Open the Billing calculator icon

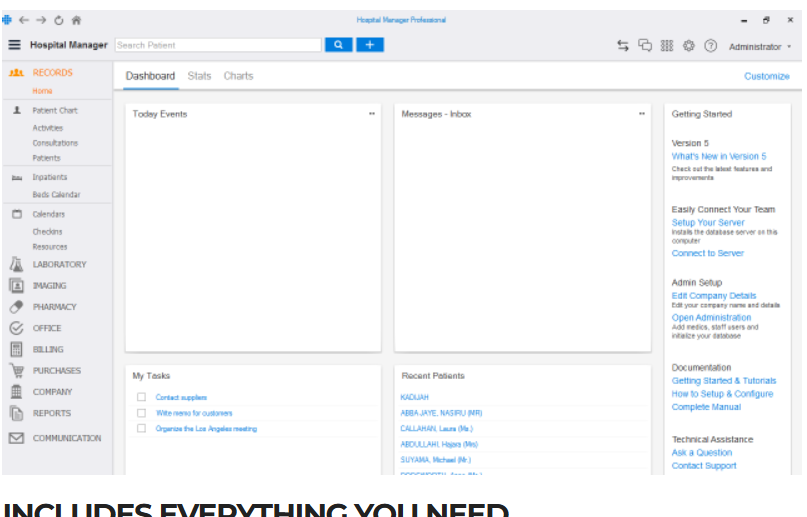click(16, 349)
